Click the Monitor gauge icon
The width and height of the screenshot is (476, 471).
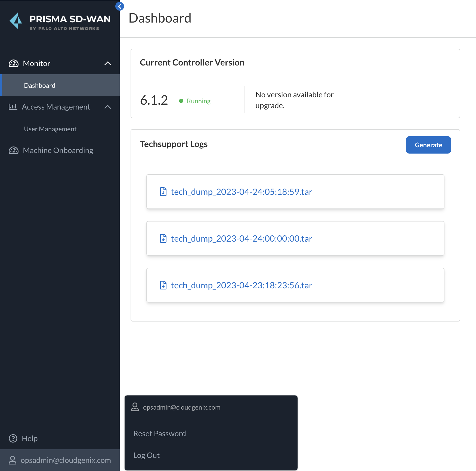point(14,63)
